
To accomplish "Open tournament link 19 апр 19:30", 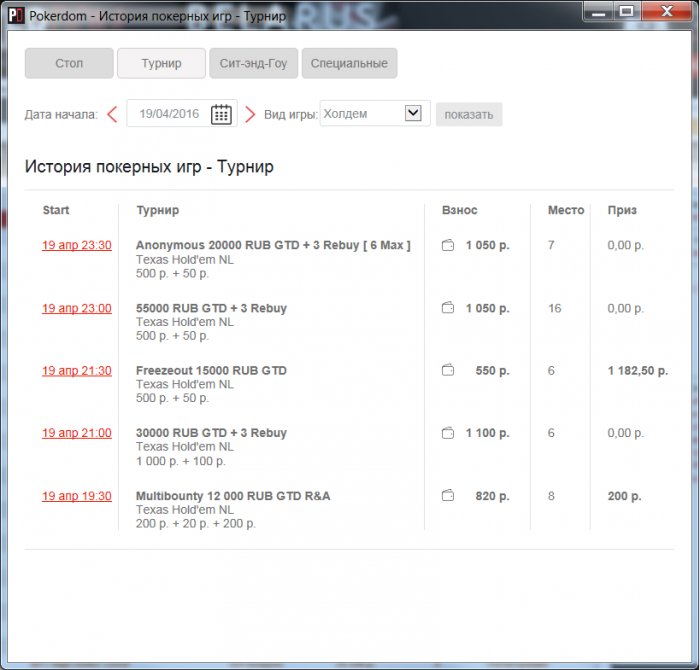I will [x=77, y=496].
